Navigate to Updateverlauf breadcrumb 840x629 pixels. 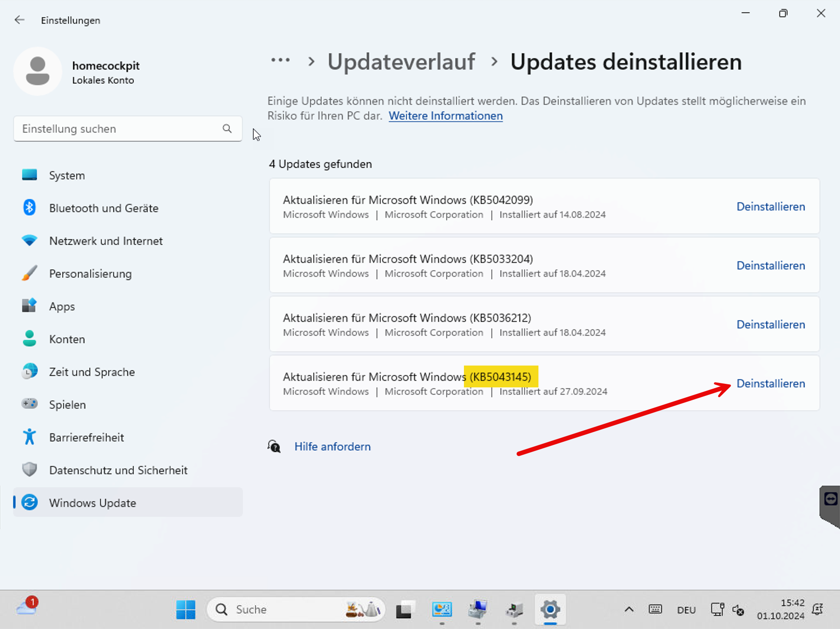(x=401, y=62)
